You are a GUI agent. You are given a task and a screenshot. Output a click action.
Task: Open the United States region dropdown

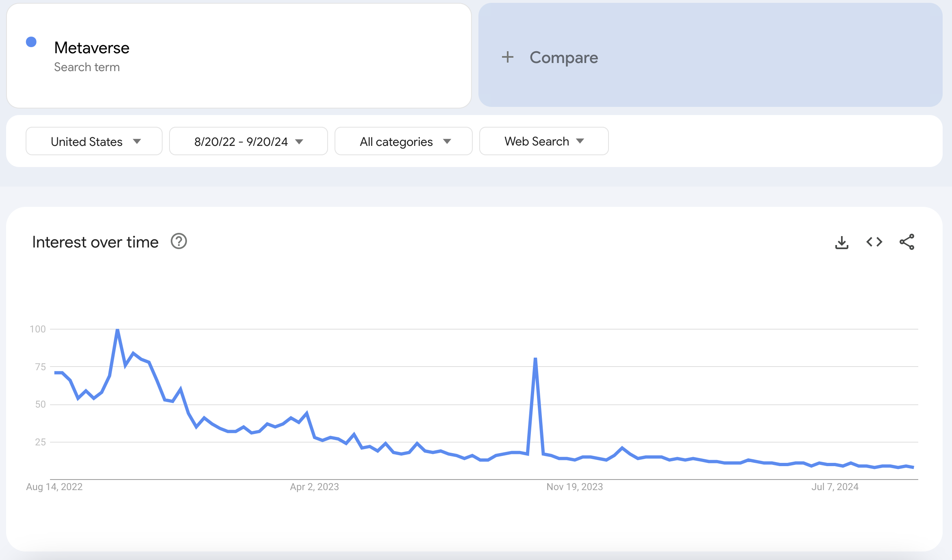(x=93, y=141)
